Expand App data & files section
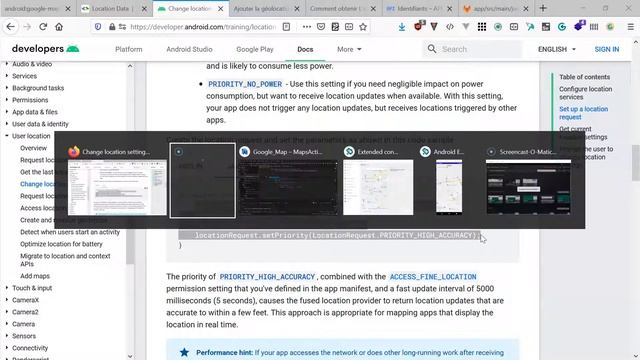The height and width of the screenshot is (360, 640). pyautogui.click(x=35, y=112)
